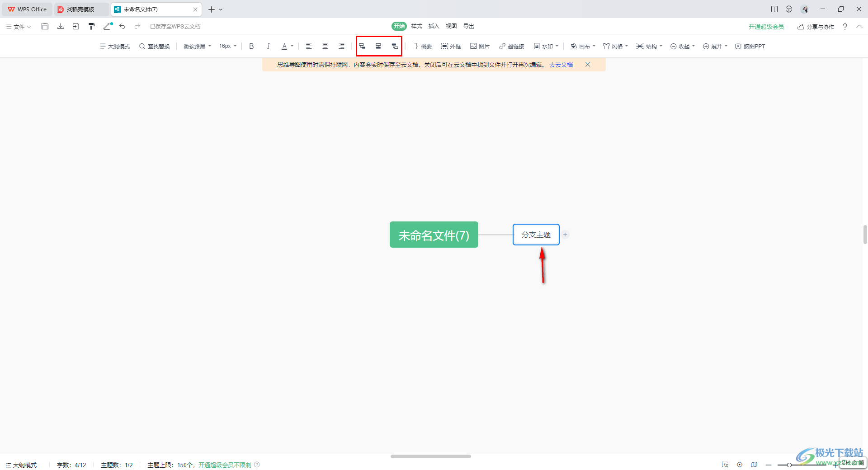This screenshot has width=868, height=470.
Task: Open the 收起 collapse dropdown
Action: 683,46
